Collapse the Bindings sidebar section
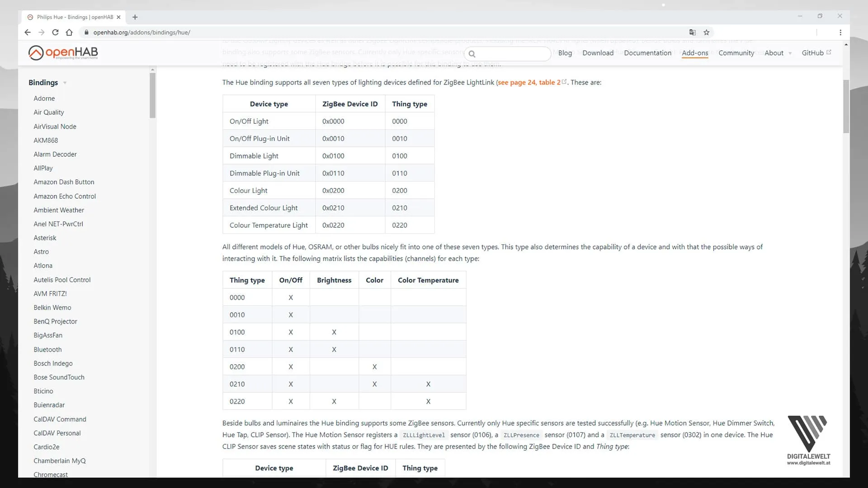This screenshot has width=868, height=488. (47, 82)
